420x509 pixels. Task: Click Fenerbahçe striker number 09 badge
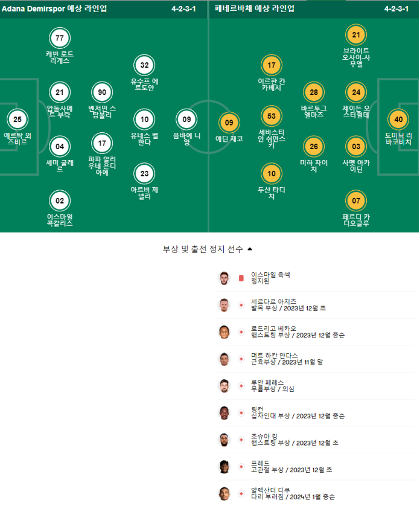[x=229, y=123]
